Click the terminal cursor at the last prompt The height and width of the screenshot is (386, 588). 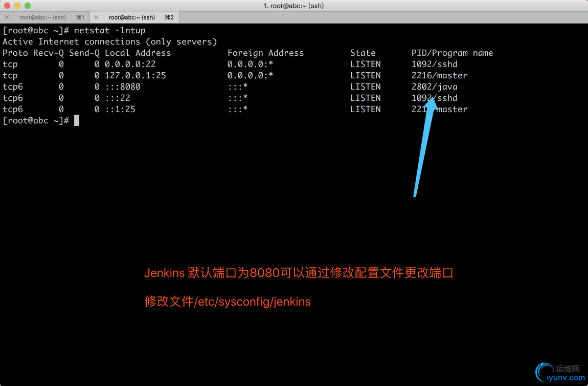[77, 120]
